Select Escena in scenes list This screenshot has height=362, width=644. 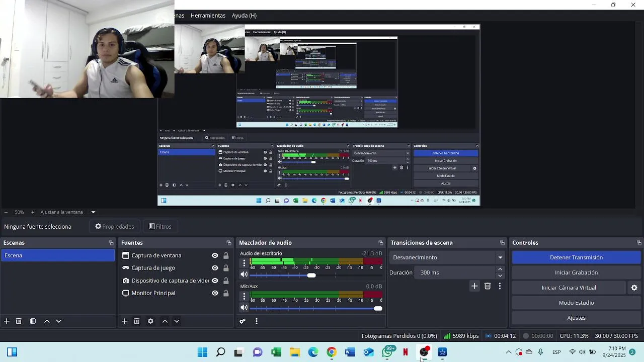coord(58,255)
